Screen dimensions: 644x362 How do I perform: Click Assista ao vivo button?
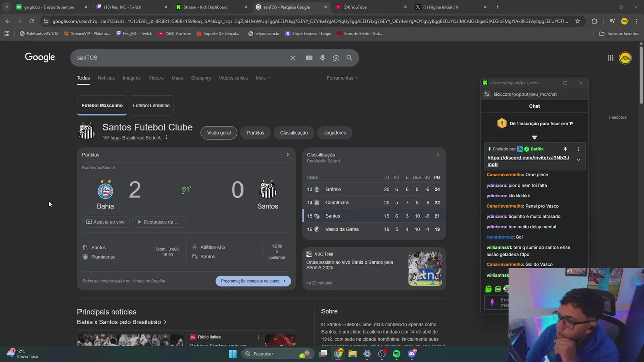(106, 222)
